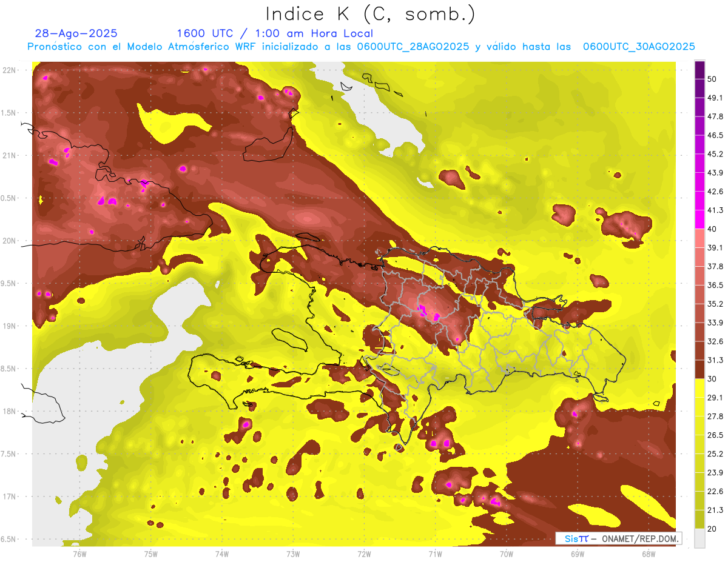Click the '20N' latitude label

[9, 241]
